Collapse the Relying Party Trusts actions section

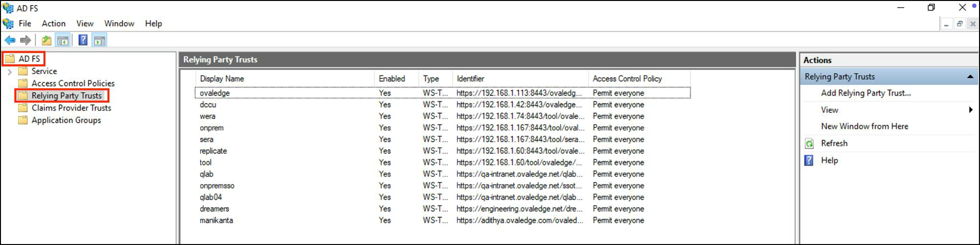coord(970,77)
